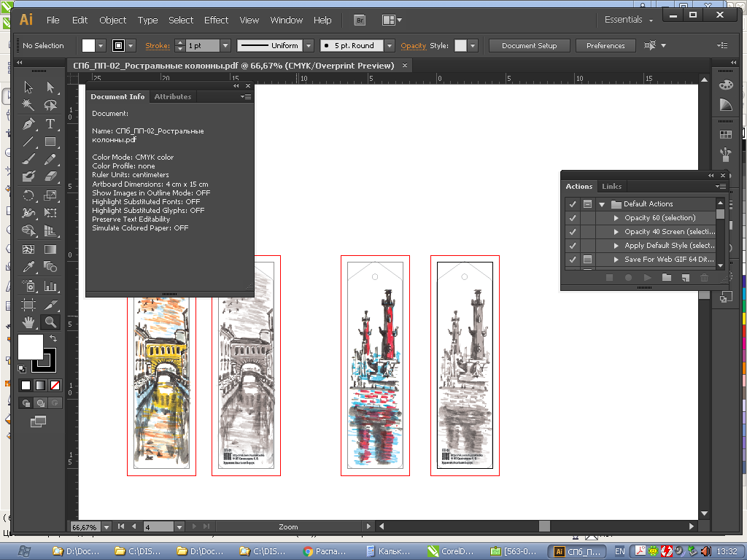Screen dimensions: 747x560
Task: Collapse the Default Actions folder
Action: click(602, 204)
